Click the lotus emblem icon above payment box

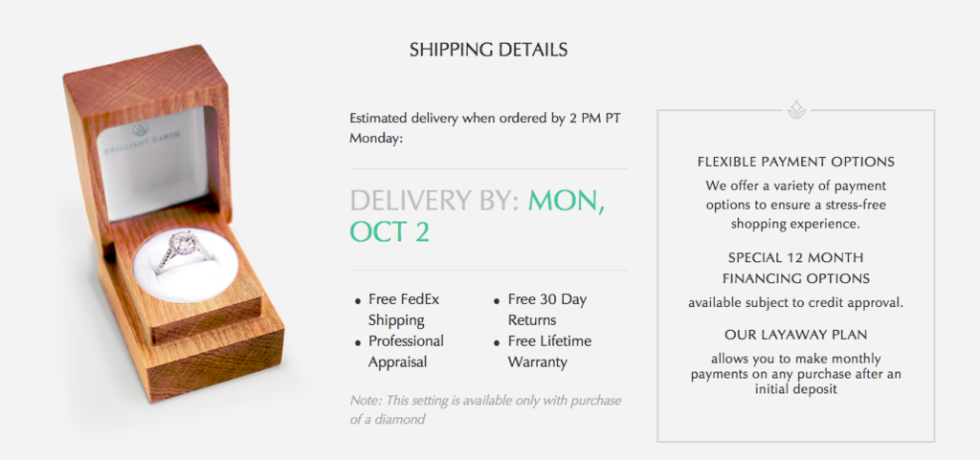796,110
